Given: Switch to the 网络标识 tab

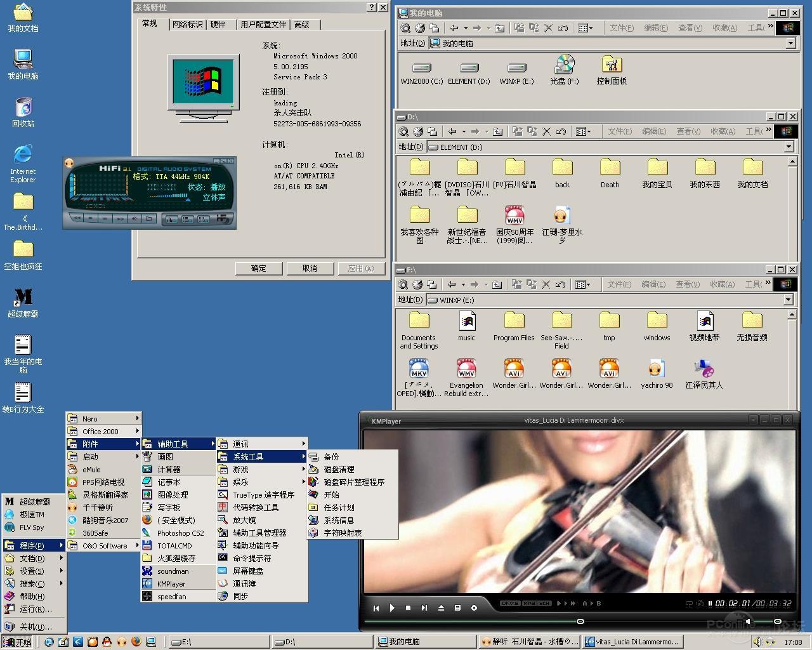Looking at the screenshot, I should click(x=187, y=24).
